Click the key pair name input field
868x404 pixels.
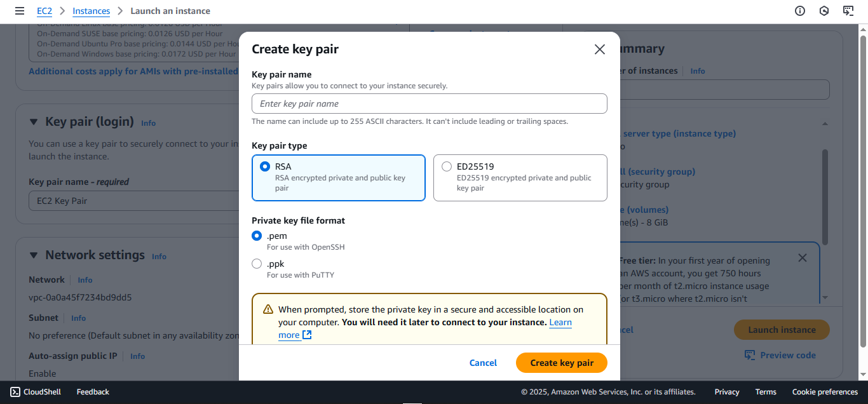(429, 103)
